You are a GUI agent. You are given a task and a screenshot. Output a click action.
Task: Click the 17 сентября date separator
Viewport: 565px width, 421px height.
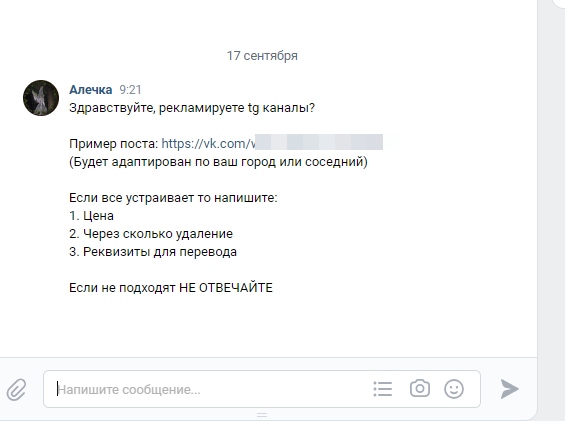point(262,56)
